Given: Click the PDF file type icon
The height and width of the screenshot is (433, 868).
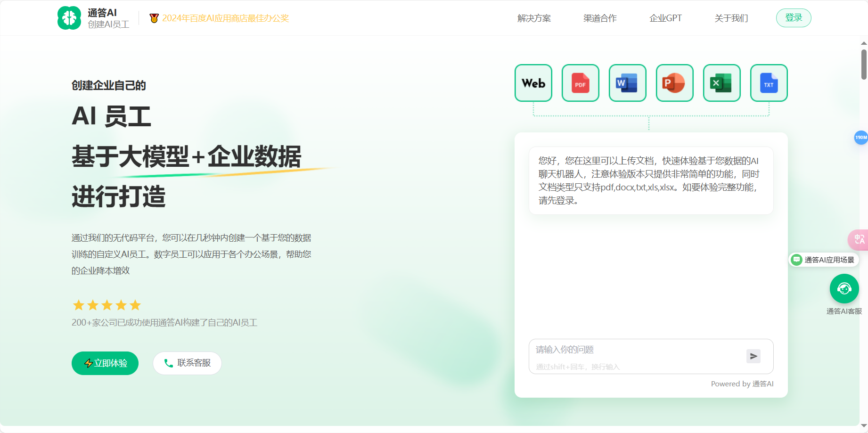Looking at the screenshot, I should pos(580,83).
